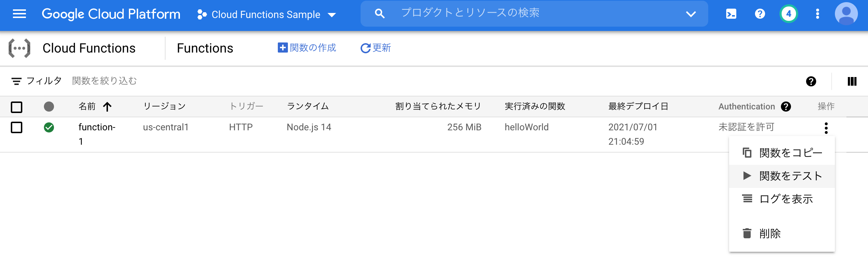Sort by リージョン column header

[x=164, y=107]
